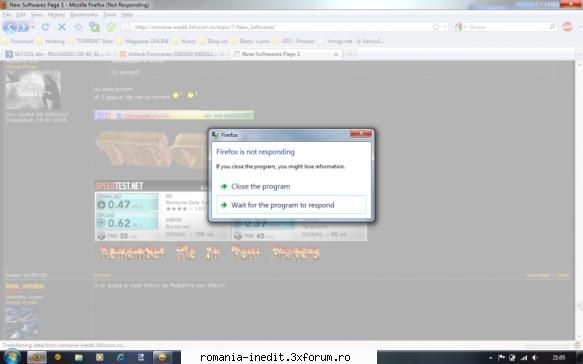Open the Forumuri bookmarks folder
The image size is (583, 364).
point(19,41)
